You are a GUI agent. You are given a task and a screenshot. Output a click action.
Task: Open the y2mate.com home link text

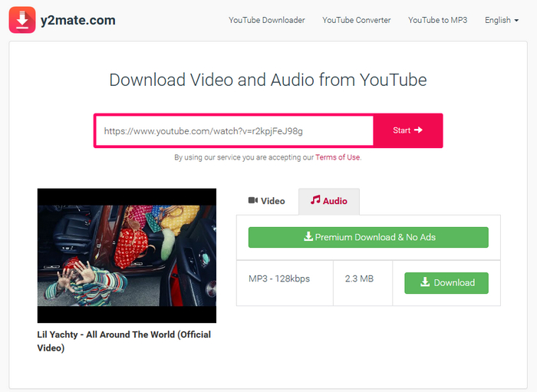(x=77, y=20)
